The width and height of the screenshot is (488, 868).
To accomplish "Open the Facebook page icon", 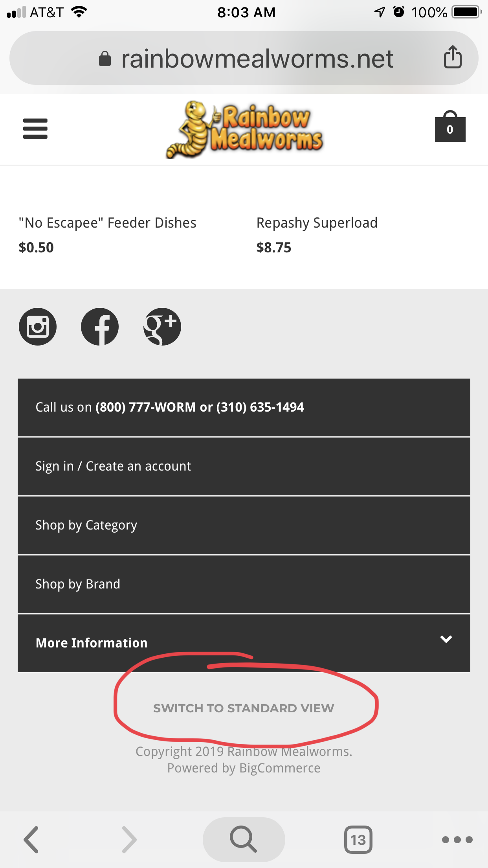I will click(100, 327).
